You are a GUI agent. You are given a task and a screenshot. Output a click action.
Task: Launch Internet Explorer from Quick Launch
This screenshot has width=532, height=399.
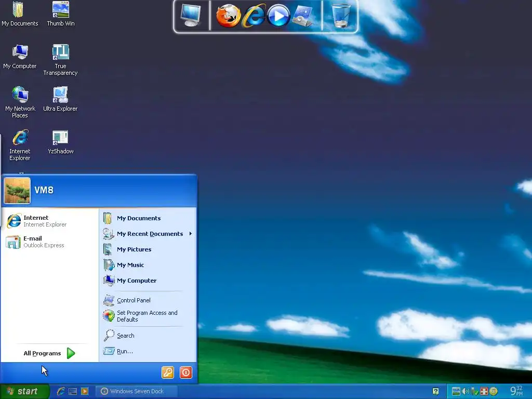pyautogui.click(x=61, y=392)
